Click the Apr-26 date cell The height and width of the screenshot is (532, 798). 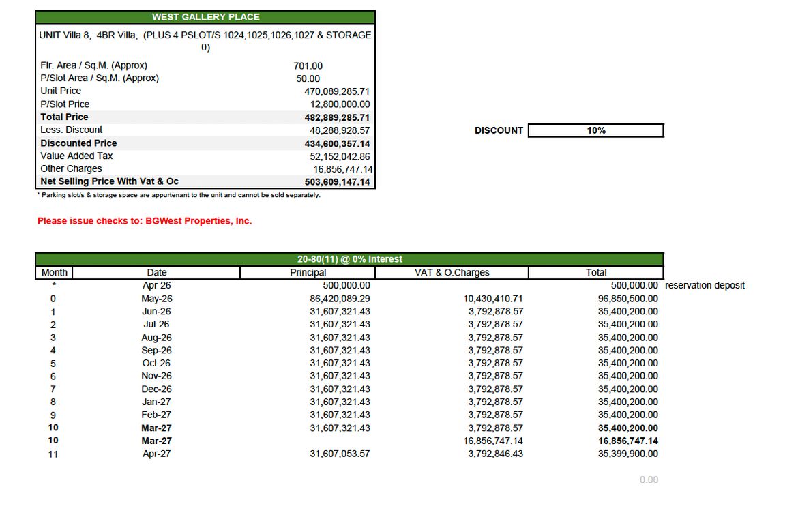coord(157,286)
